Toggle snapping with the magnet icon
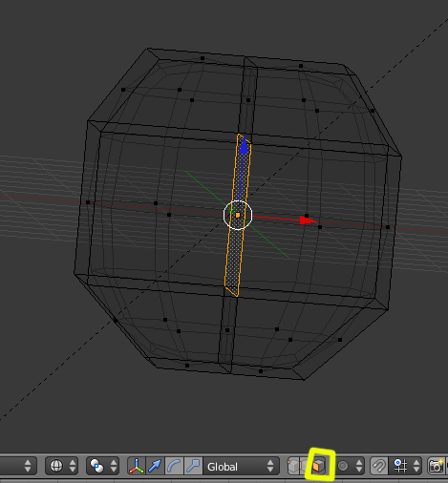Image resolution: width=448 pixels, height=483 pixels. pos(379,466)
